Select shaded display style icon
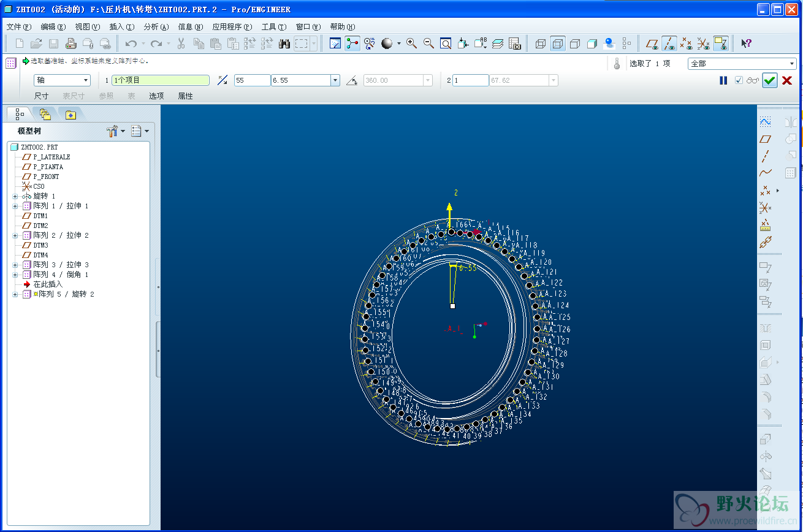This screenshot has width=803, height=532. coord(592,44)
